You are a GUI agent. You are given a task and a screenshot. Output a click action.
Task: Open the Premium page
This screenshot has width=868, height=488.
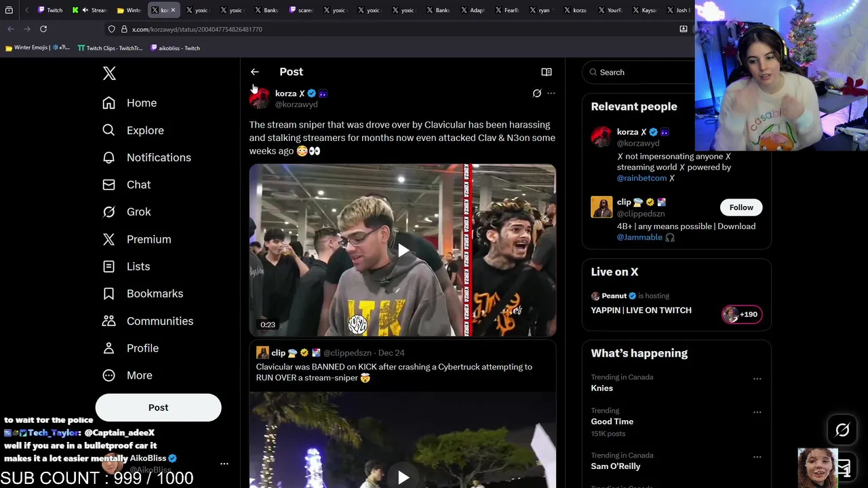(x=137, y=239)
